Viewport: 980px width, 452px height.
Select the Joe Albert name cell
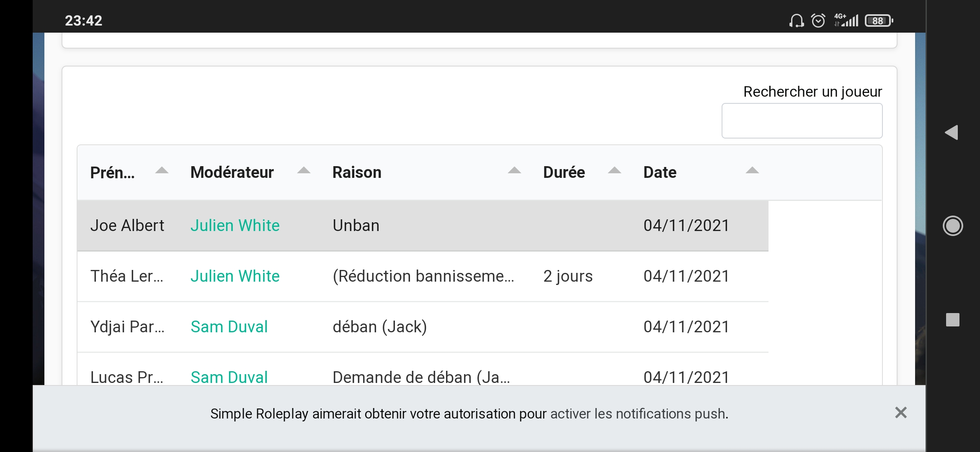[x=127, y=226]
